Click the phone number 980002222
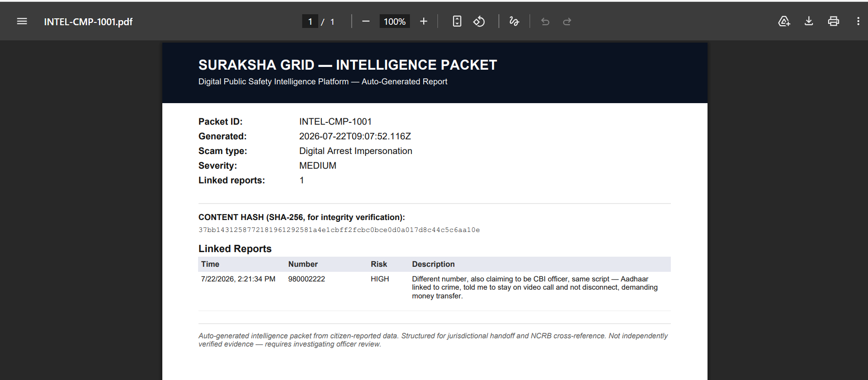Image resolution: width=868 pixels, height=380 pixels. click(307, 279)
